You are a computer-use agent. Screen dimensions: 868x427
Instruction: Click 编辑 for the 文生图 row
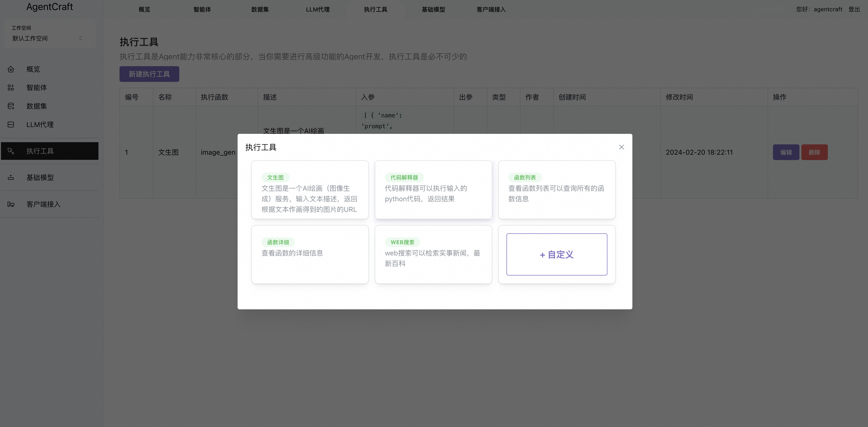coord(786,152)
